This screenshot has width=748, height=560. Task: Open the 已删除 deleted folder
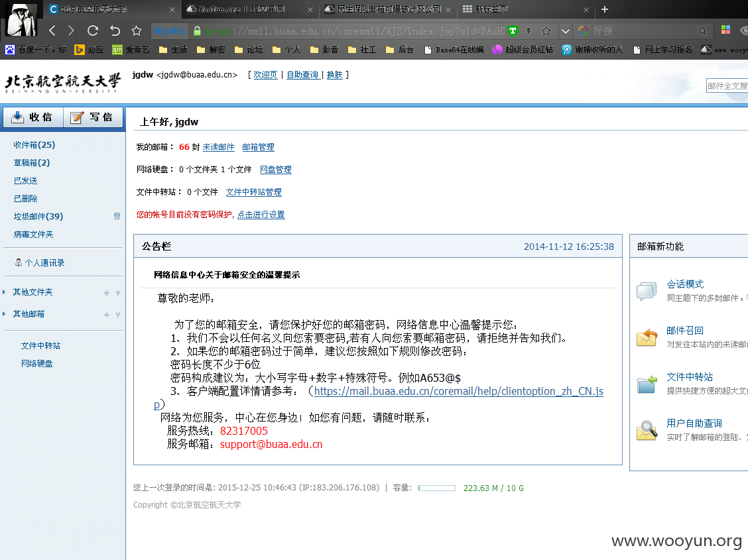tap(25, 199)
